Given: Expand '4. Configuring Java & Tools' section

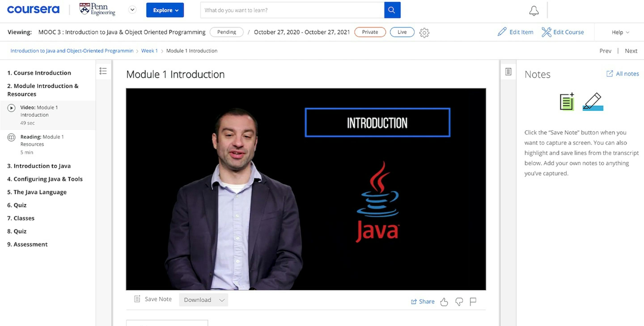Looking at the screenshot, I should (x=45, y=179).
